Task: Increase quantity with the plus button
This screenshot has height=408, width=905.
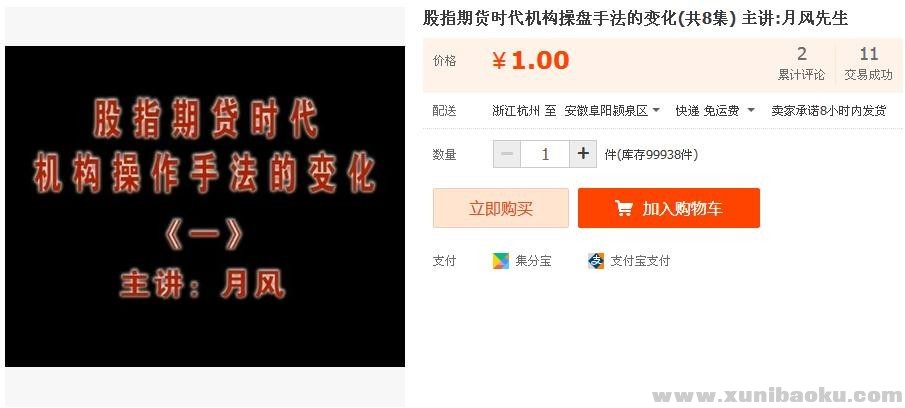Action: [x=583, y=154]
